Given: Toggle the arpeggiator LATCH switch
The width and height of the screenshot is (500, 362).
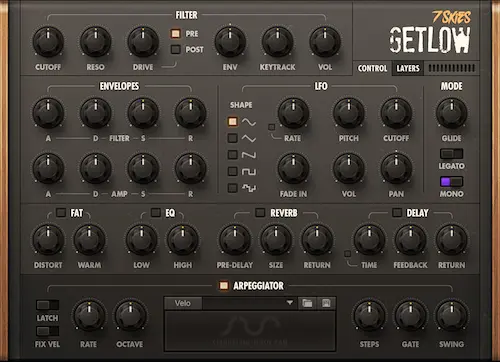Looking at the screenshot, I should (48, 305).
